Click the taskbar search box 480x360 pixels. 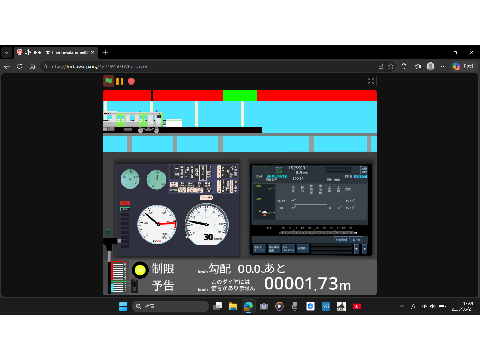pos(170,306)
